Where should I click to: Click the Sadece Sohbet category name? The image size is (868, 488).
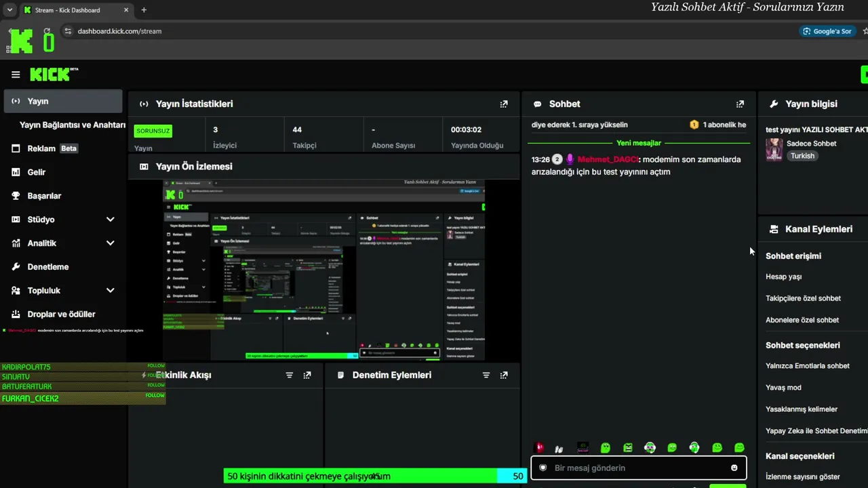point(811,144)
